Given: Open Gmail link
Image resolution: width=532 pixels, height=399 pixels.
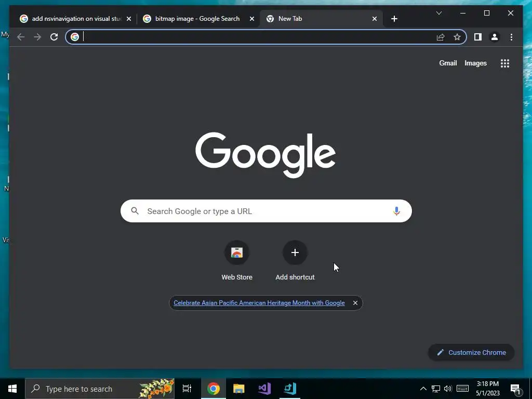Looking at the screenshot, I should click(448, 63).
